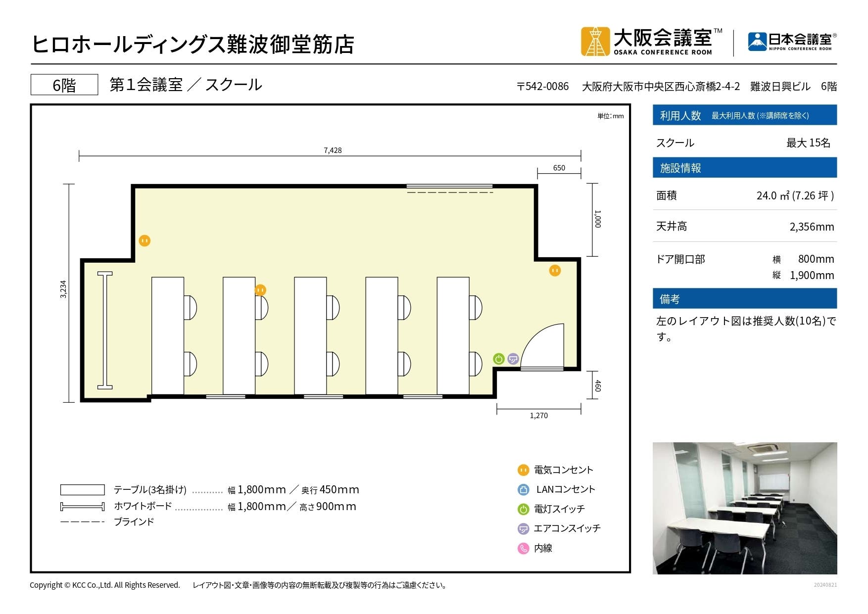The image size is (868, 614).
Task: Click the 電灯スイッチ green icon
Action: pos(523,509)
